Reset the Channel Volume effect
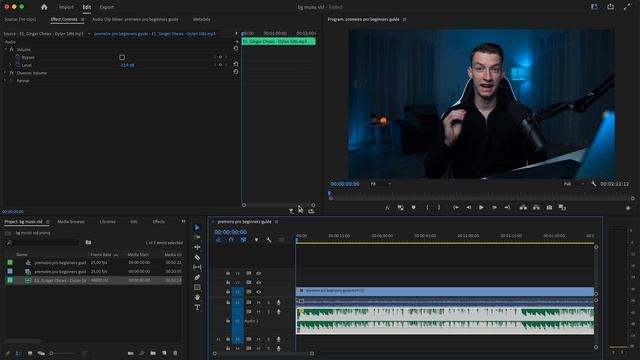640x360 pixels. 236,72
